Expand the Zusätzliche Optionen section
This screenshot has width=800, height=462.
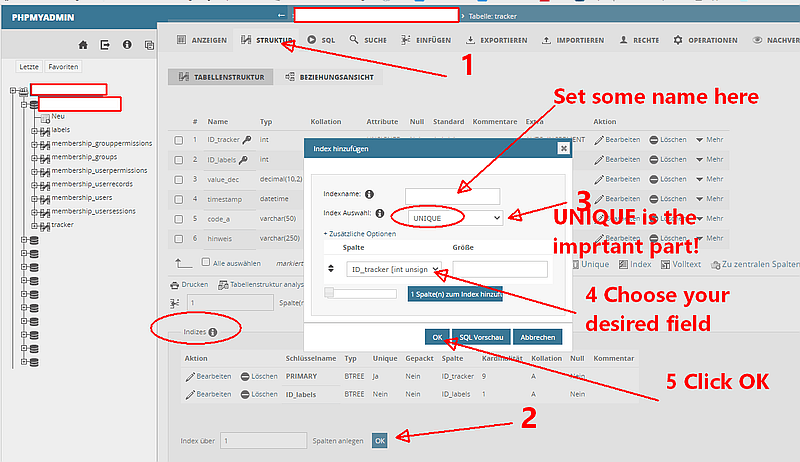[360, 234]
